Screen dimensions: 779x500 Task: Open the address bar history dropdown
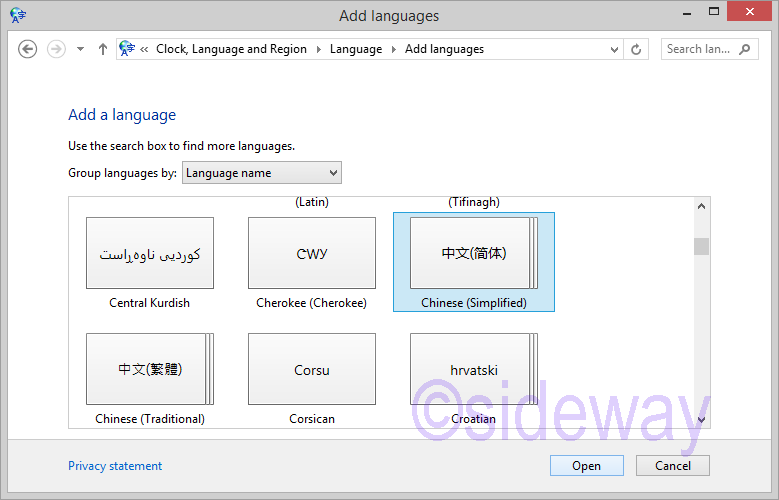point(611,49)
